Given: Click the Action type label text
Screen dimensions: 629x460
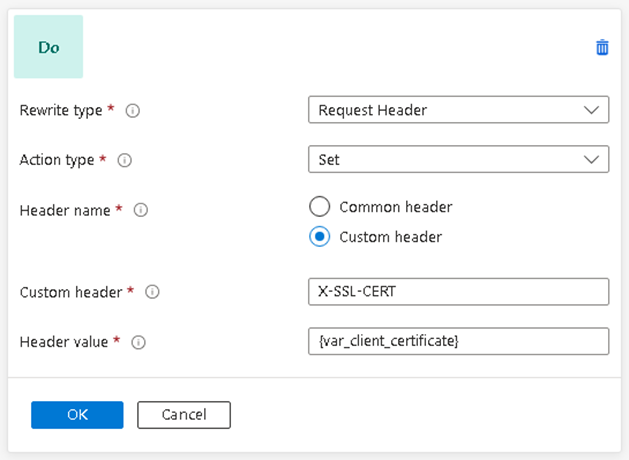Looking at the screenshot, I should (57, 159).
